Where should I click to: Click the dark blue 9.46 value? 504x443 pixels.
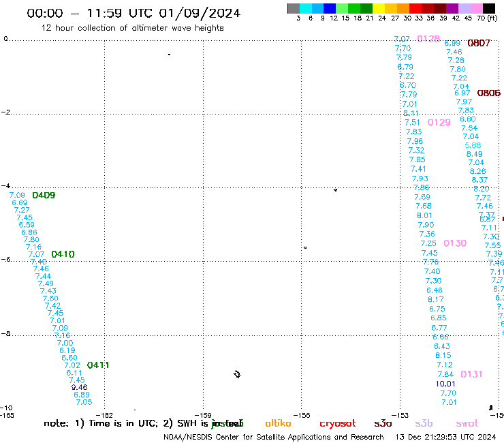(80, 387)
